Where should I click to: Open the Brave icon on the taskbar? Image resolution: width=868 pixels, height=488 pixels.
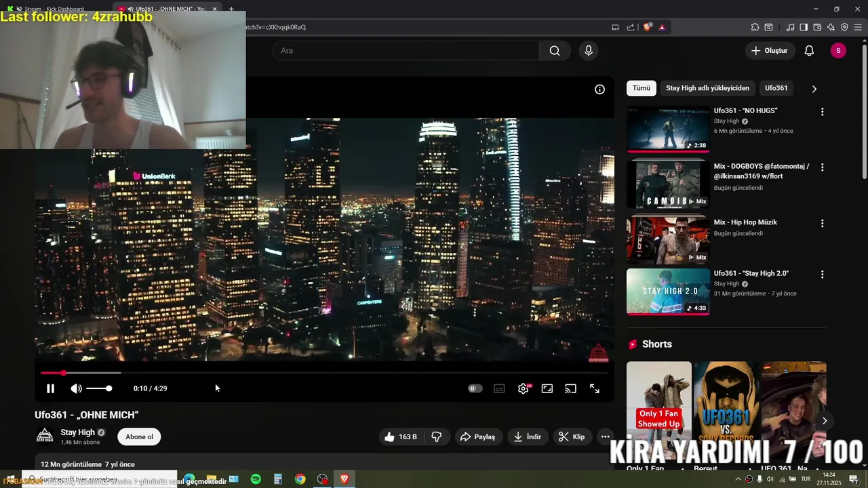click(x=344, y=479)
